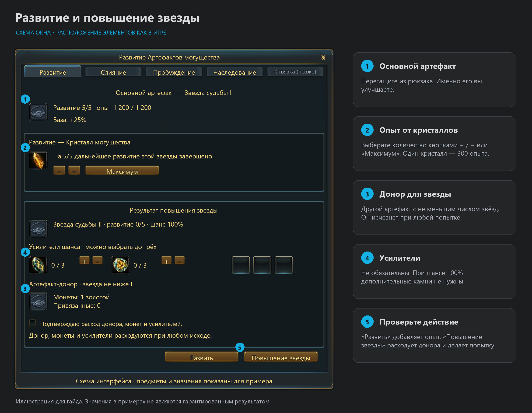Open the Наследование tab
Screen dimensions: 532x413
(x=234, y=72)
